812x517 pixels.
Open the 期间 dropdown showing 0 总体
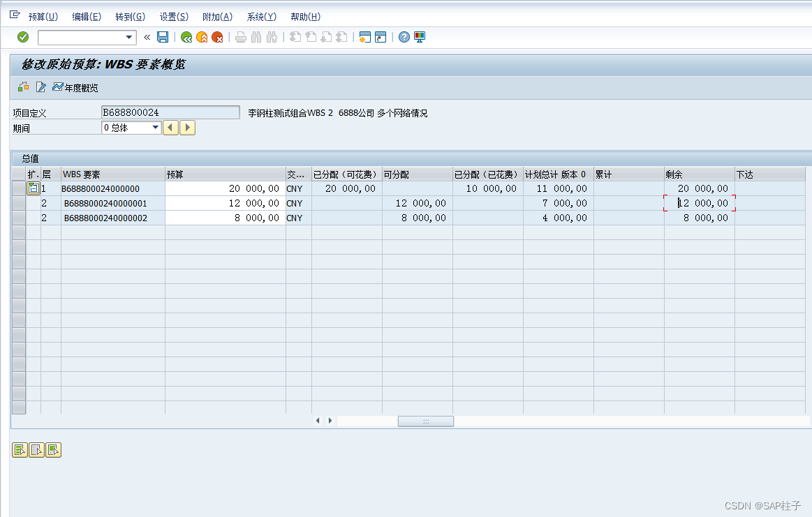(x=131, y=127)
